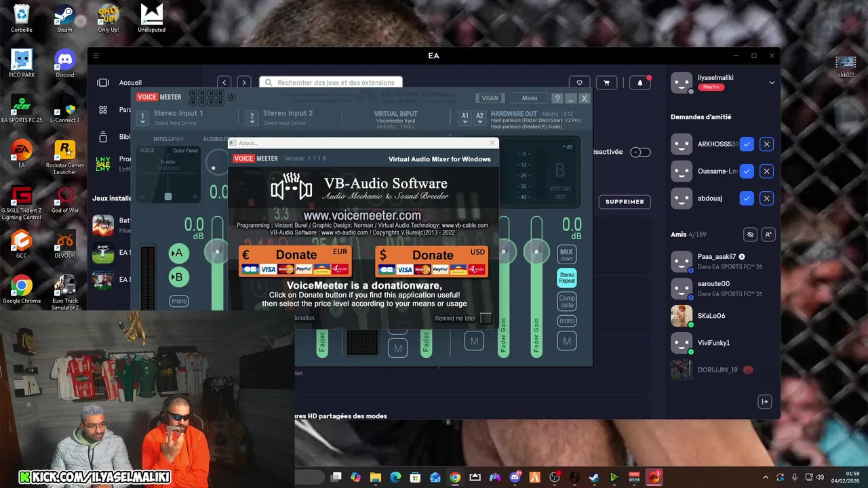Decline ARKHOSS39 friend request

point(766,144)
